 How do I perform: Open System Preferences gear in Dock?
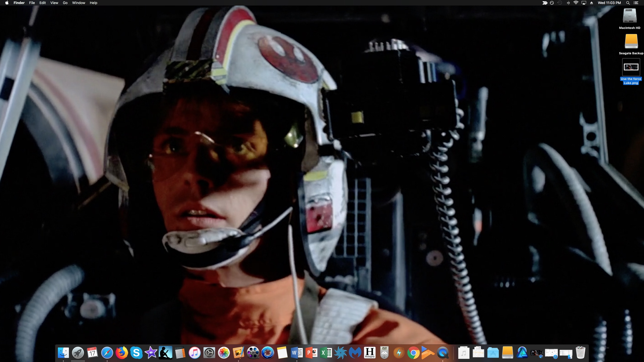click(x=209, y=353)
